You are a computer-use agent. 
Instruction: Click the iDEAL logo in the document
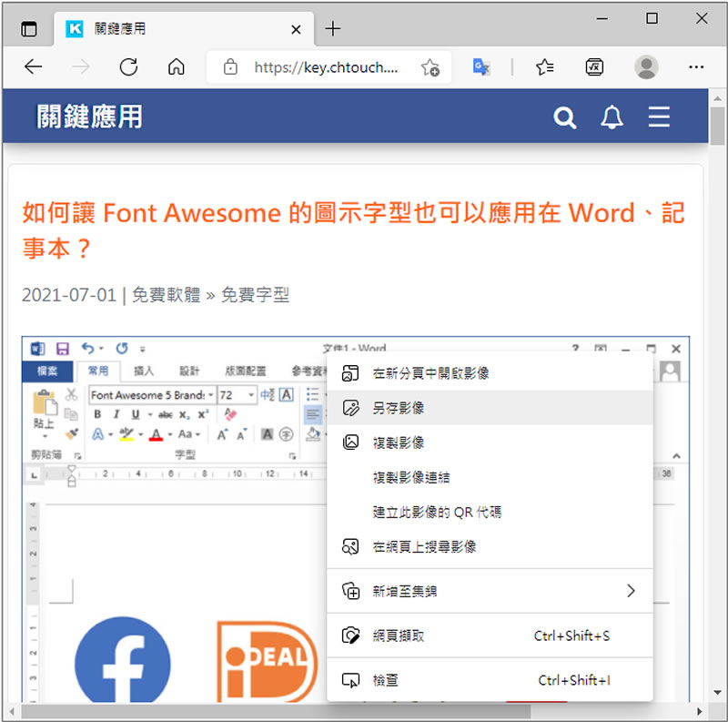(x=268, y=661)
